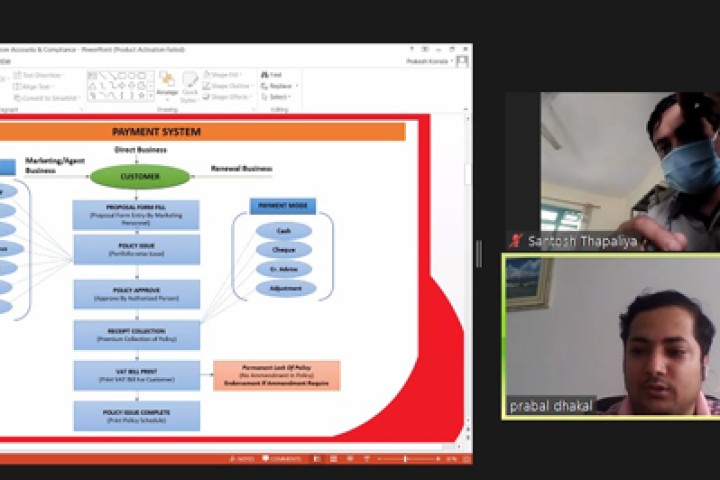Click the Align Text option
This screenshot has height=480, width=720.
(x=38, y=86)
